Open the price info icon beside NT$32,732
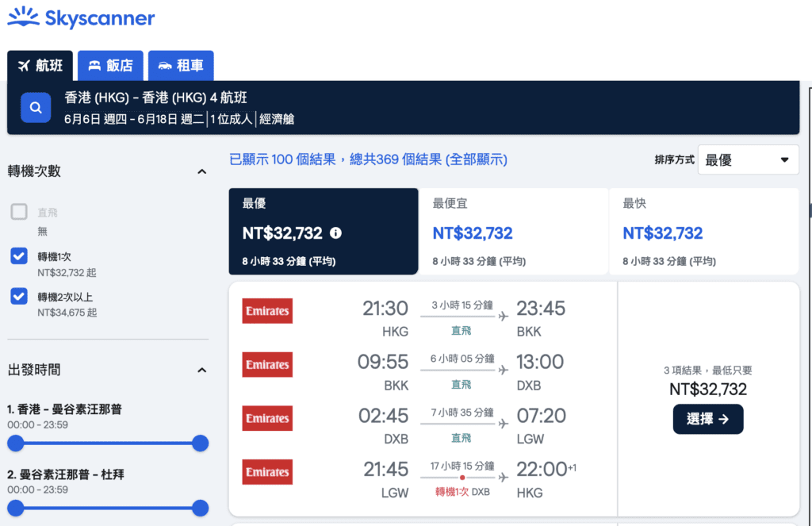Image resolution: width=812 pixels, height=526 pixels. [335, 233]
